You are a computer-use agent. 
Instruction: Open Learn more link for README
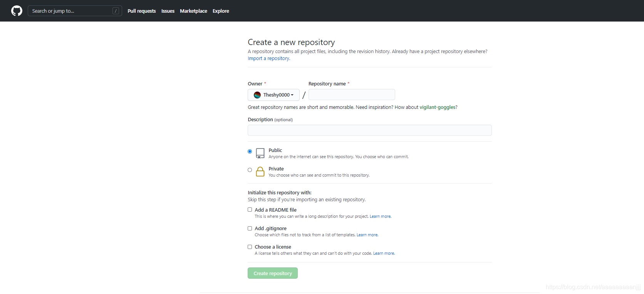point(381,217)
